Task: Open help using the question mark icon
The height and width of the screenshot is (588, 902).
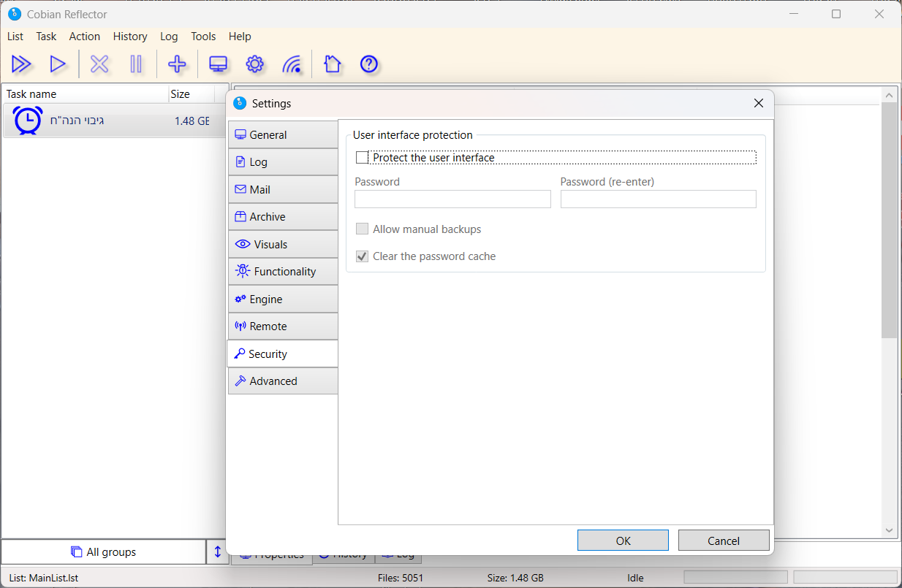Action: click(x=369, y=64)
